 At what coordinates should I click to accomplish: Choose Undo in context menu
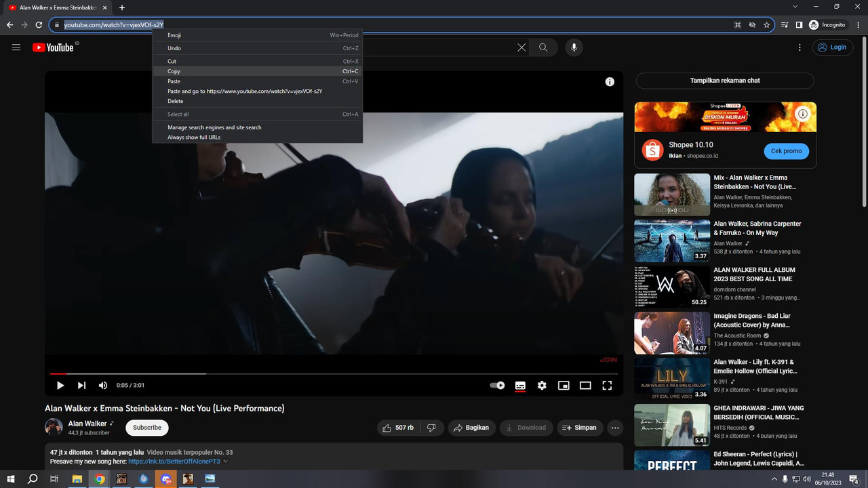click(258, 48)
